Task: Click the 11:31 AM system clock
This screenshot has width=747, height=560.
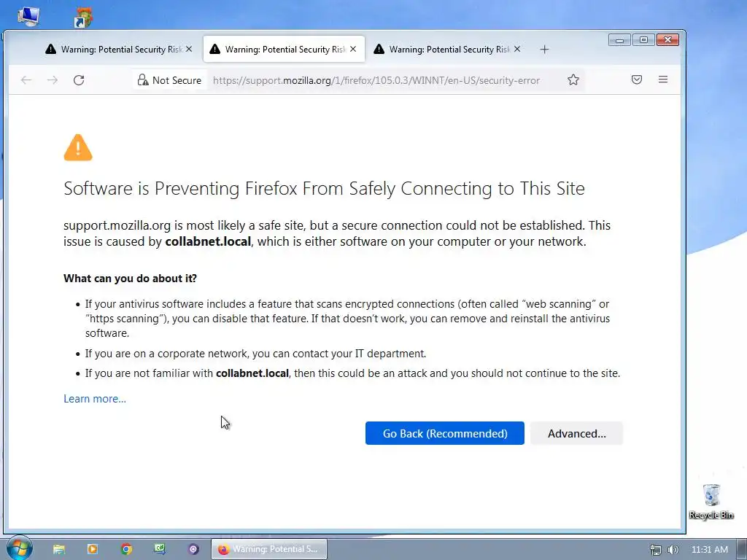Action: pos(709,550)
